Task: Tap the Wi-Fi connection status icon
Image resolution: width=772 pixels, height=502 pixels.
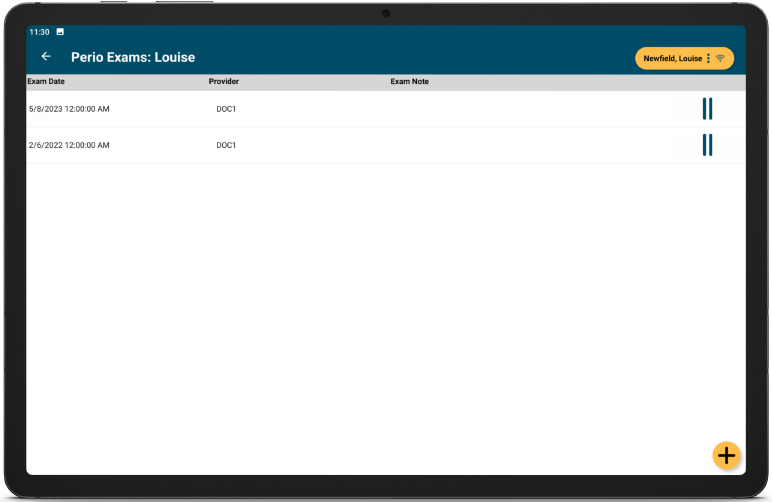Action: coord(720,59)
